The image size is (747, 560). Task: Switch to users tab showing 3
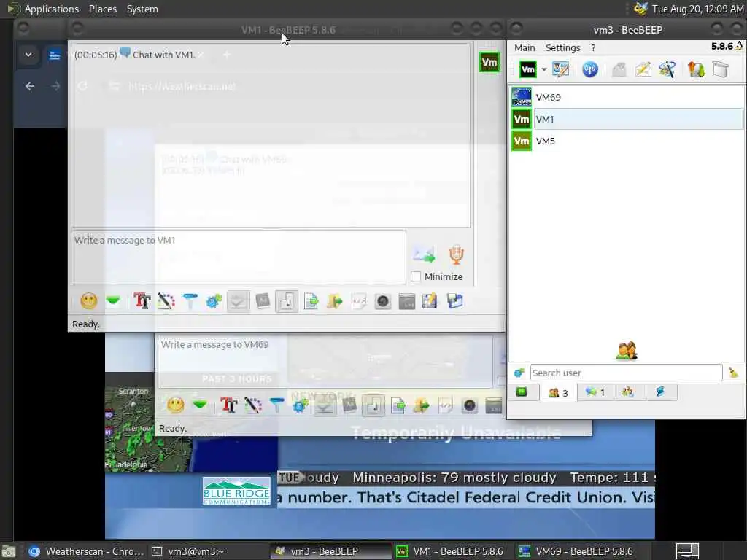point(558,393)
